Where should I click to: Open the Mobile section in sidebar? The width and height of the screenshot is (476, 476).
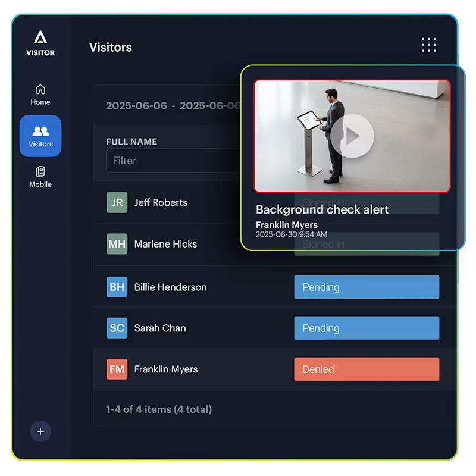click(40, 177)
